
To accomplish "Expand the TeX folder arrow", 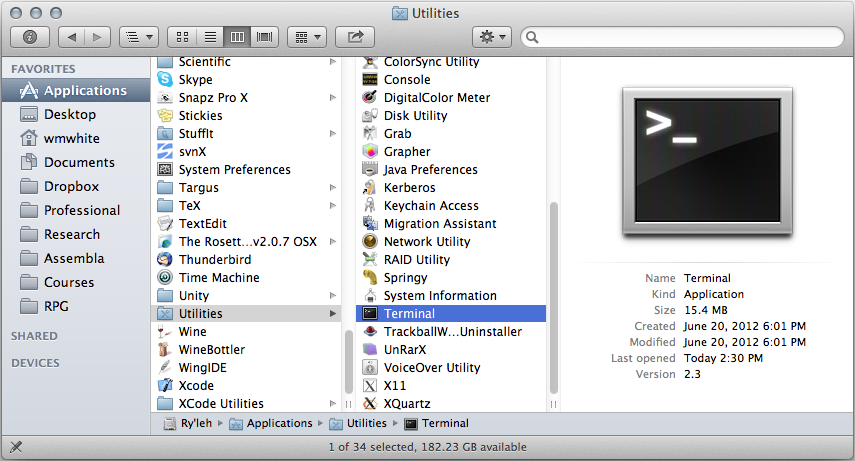I will (x=332, y=206).
